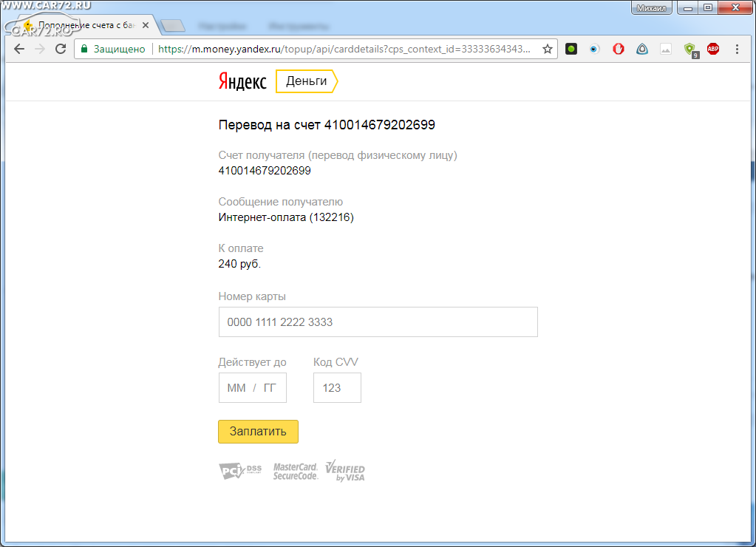Click the Яндекс logo
The image size is (756, 547).
point(242,81)
